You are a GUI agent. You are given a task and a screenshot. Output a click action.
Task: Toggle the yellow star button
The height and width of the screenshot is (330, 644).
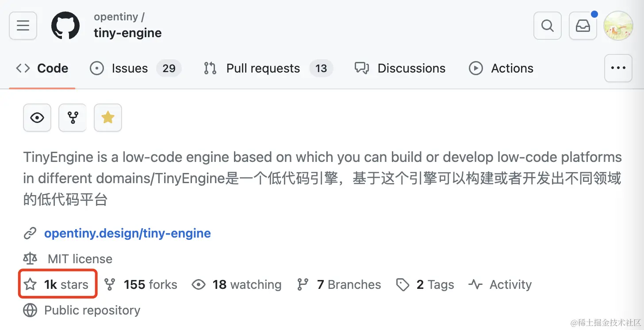pos(108,118)
